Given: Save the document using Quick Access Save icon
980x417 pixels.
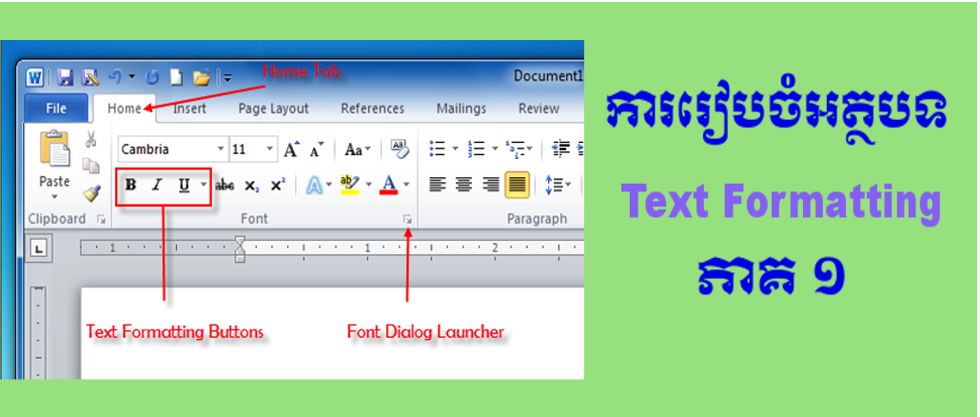Looking at the screenshot, I should 65,78.
